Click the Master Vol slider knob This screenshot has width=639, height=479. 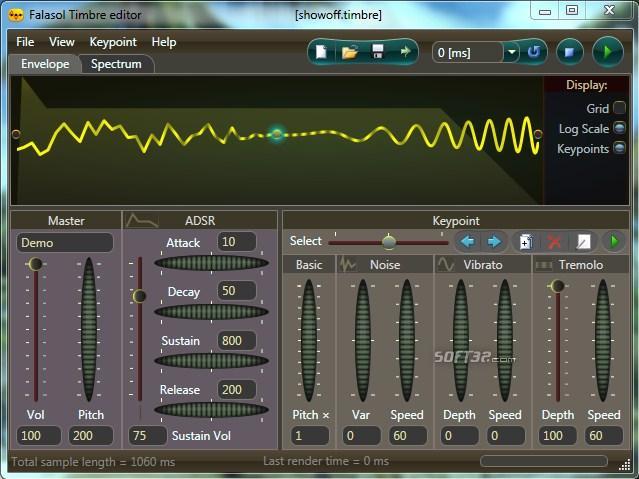(x=35, y=264)
